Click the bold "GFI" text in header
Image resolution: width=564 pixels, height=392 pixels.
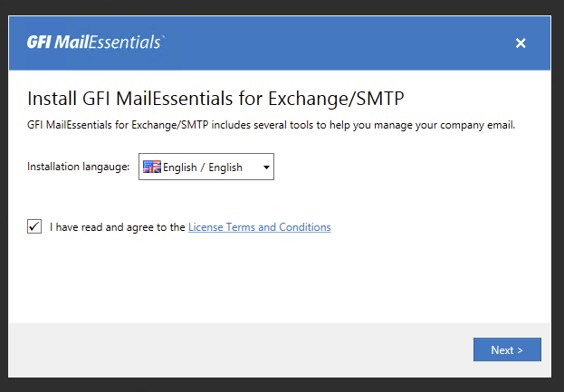(x=39, y=43)
